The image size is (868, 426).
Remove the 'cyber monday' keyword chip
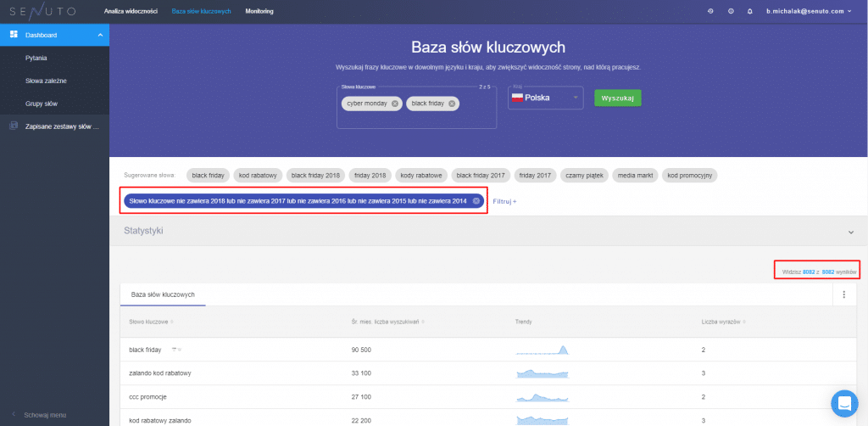(x=395, y=104)
